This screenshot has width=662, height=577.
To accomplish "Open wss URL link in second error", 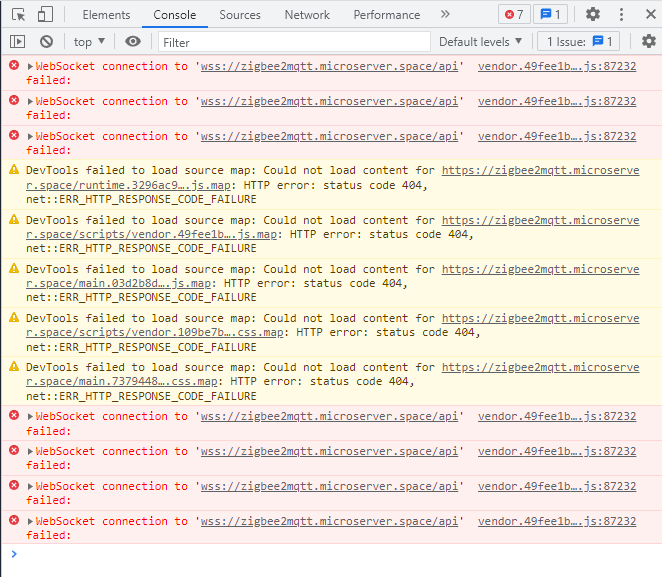I will [329, 101].
